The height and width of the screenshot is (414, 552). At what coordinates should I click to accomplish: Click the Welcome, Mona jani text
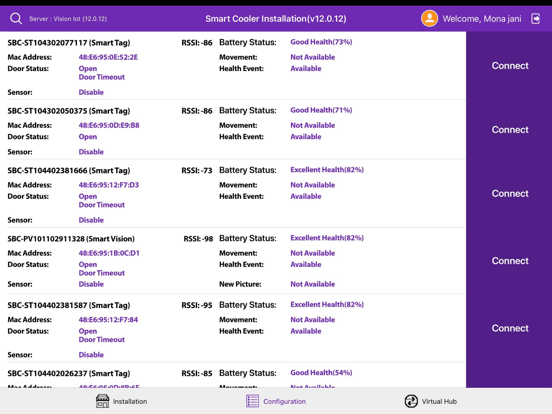pos(482,19)
